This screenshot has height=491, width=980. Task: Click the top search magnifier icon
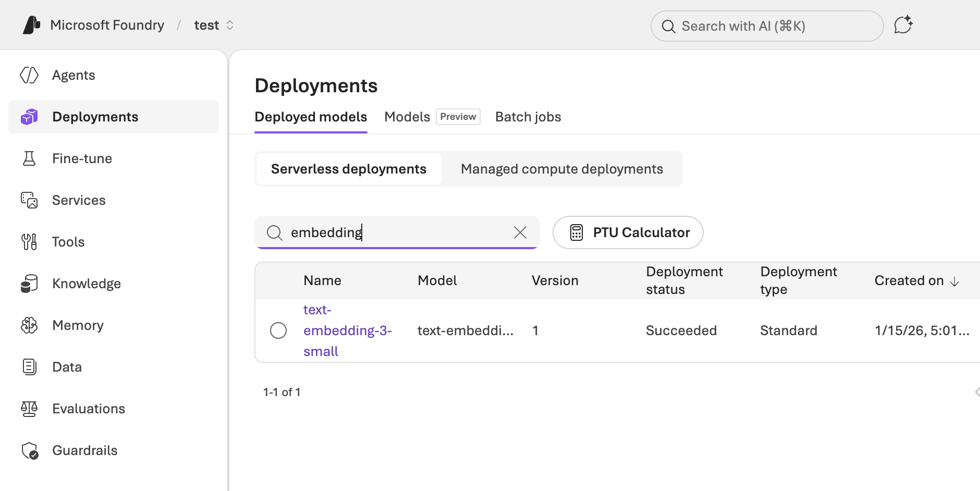coord(668,26)
